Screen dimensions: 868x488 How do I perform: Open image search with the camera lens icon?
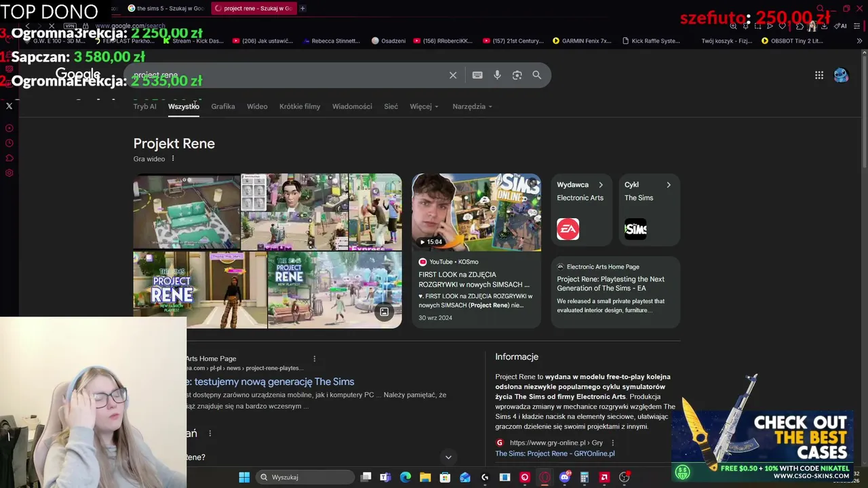[517, 75]
